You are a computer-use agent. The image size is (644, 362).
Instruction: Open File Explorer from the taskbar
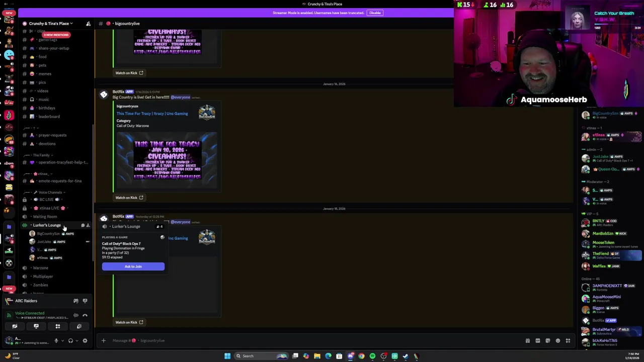317,356
